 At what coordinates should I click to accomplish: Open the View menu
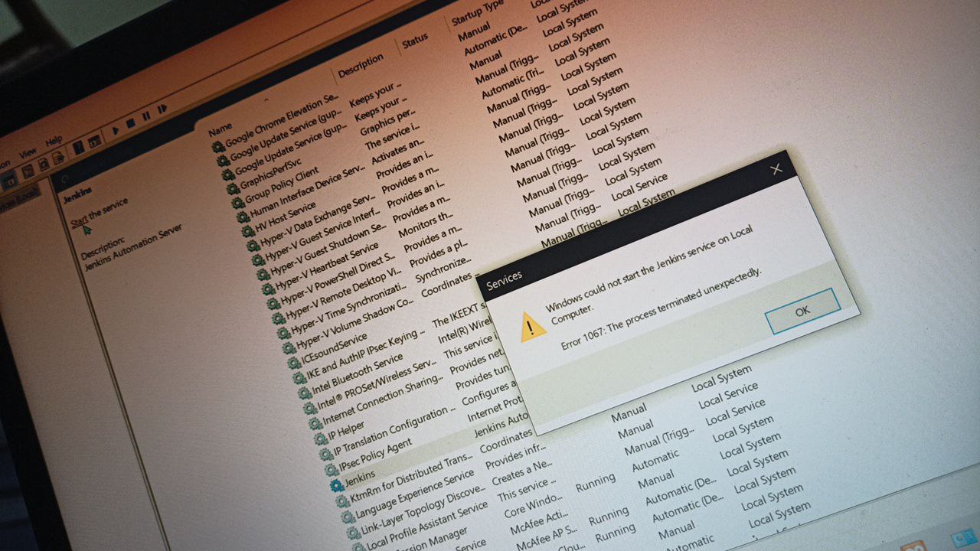point(28,152)
